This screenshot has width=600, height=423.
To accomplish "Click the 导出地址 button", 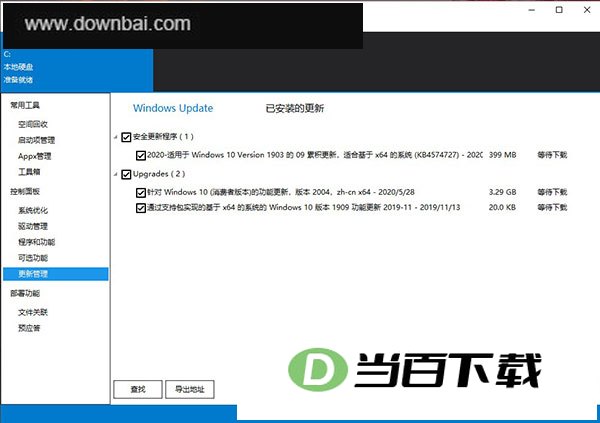I will 190,389.
